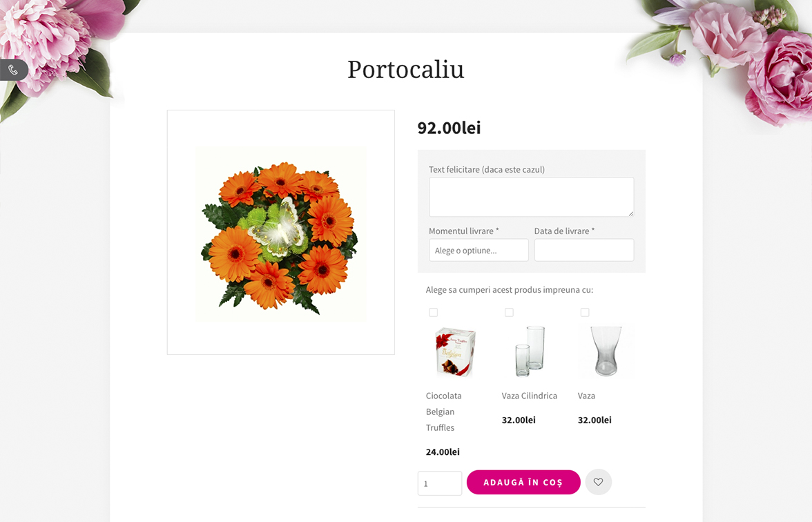Grab the greeting textarea resize handle
This screenshot has height=522, width=812.
pyautogui.click(x=630, y=213)
